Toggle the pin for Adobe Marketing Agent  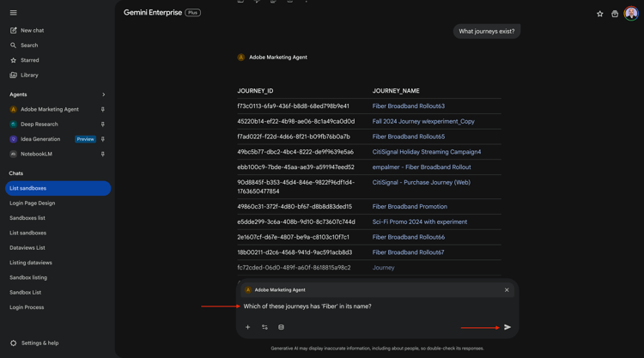pos(103,110)
